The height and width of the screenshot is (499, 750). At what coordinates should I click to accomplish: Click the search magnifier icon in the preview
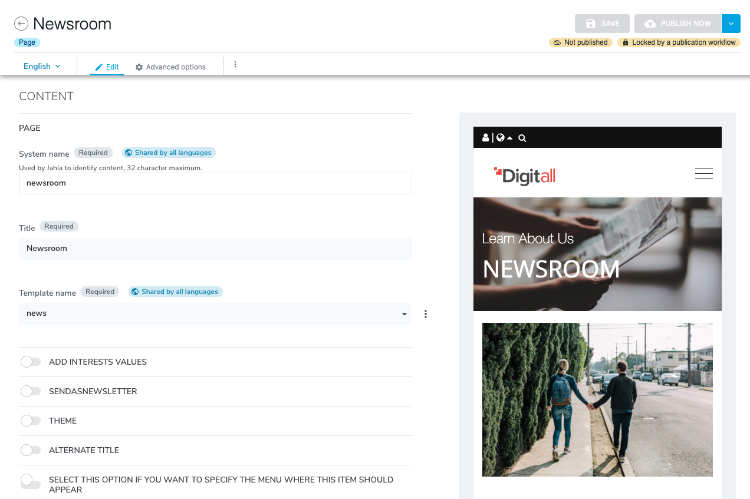pyautogui.click(x=522, y=138)
